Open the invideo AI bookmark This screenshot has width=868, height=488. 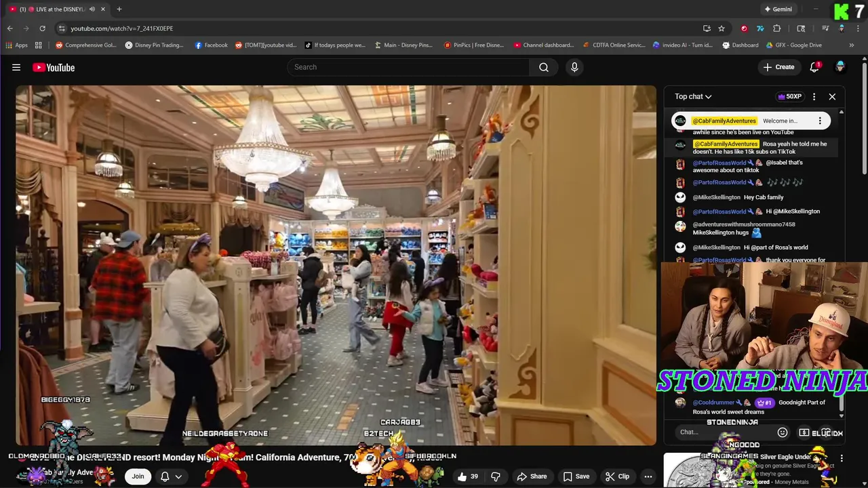(x=683, y=45)
